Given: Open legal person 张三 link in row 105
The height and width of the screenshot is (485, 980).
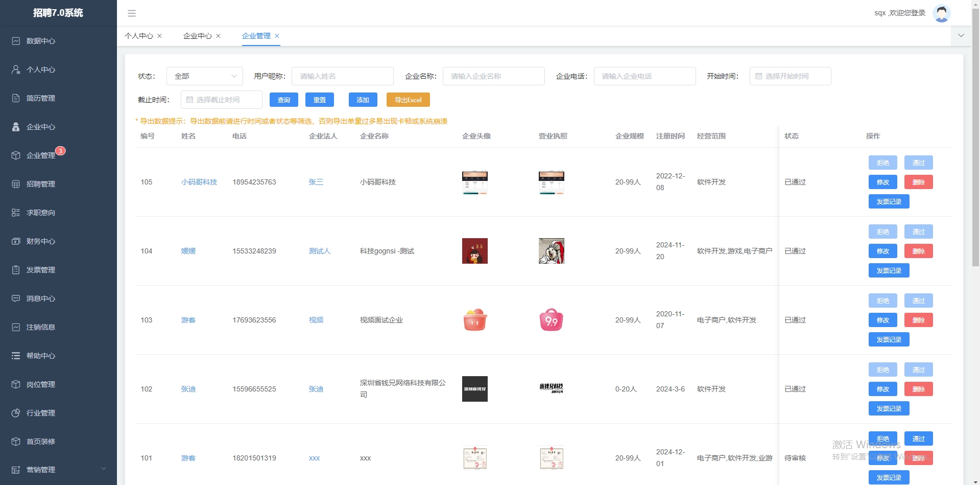Looking at the screenshot, I should (x=316, y=182).
